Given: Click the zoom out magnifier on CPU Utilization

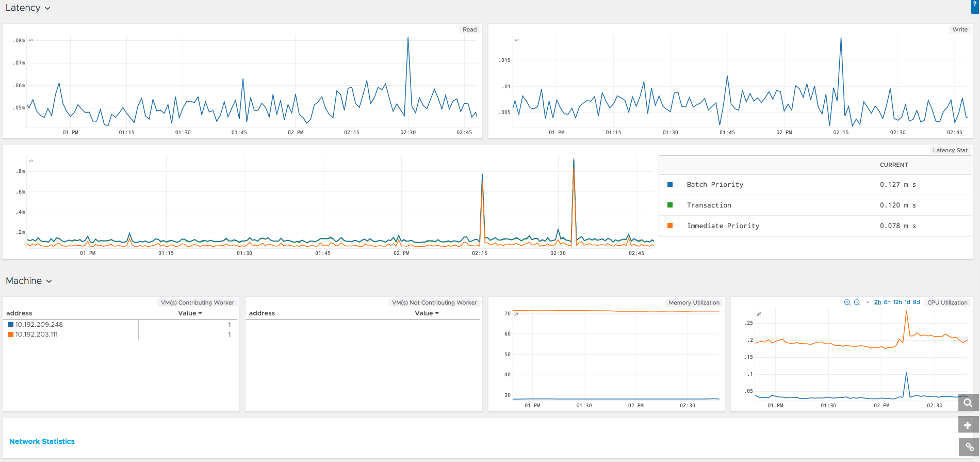Looking at the screenshot, I should tap(857, 302).
